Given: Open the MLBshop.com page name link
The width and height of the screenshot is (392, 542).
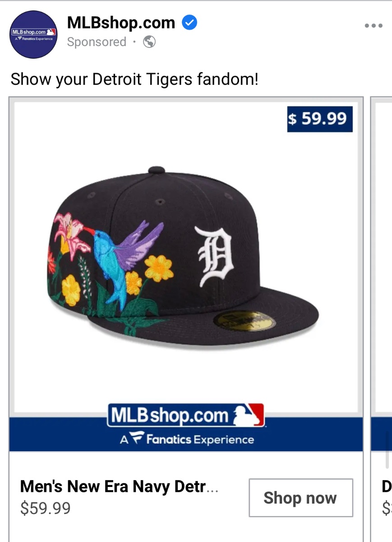Looking at the screenshot, I should click(x=121, y=23).
